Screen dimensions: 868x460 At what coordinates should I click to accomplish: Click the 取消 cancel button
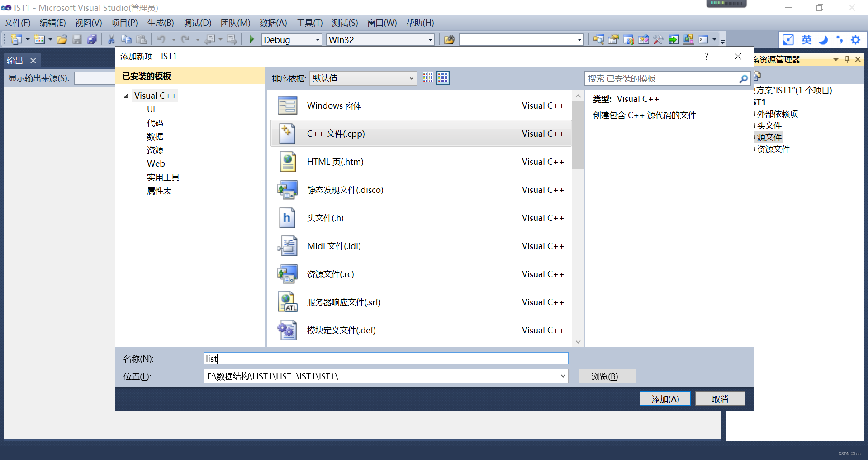pyautogui.click(x=720, y=399)
